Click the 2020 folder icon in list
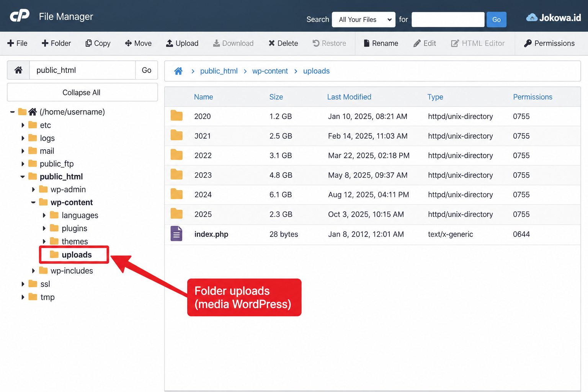The width and height of the screenshot is (588, 392). point(176,116)
